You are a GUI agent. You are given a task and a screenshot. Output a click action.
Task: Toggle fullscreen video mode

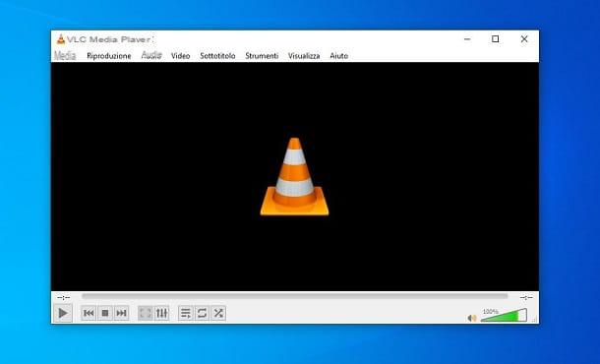[x=145, y=313]
